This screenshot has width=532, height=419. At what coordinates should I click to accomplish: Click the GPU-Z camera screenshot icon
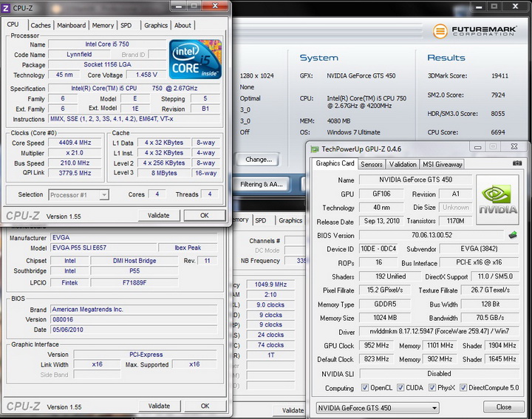tap(516, 163)
